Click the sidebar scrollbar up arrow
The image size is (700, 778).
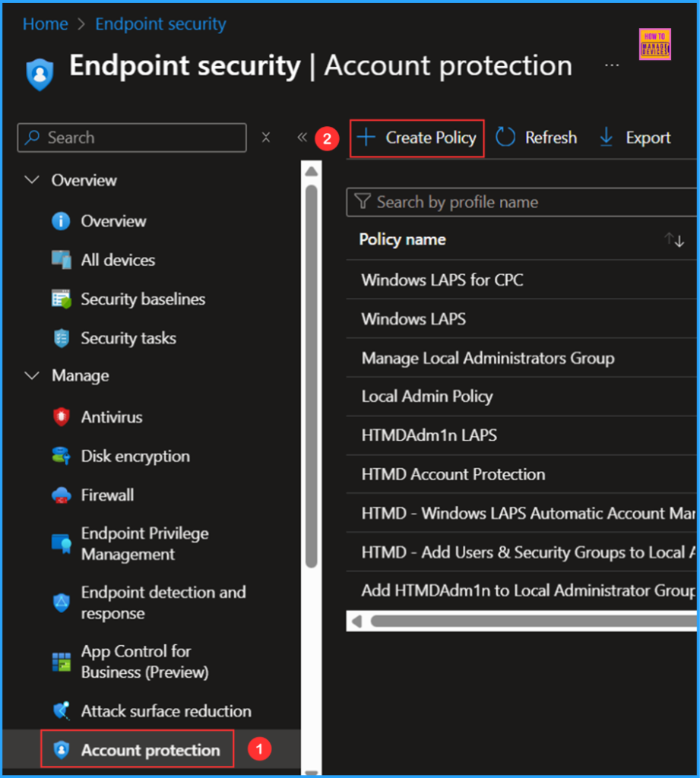pyautogui.click(x=312, y=172)
